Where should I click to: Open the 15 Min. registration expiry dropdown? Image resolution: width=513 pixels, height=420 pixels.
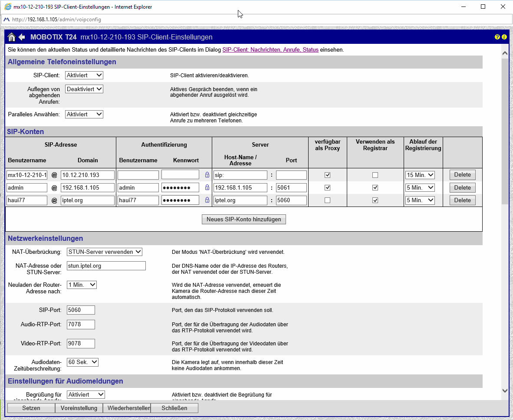420,175
